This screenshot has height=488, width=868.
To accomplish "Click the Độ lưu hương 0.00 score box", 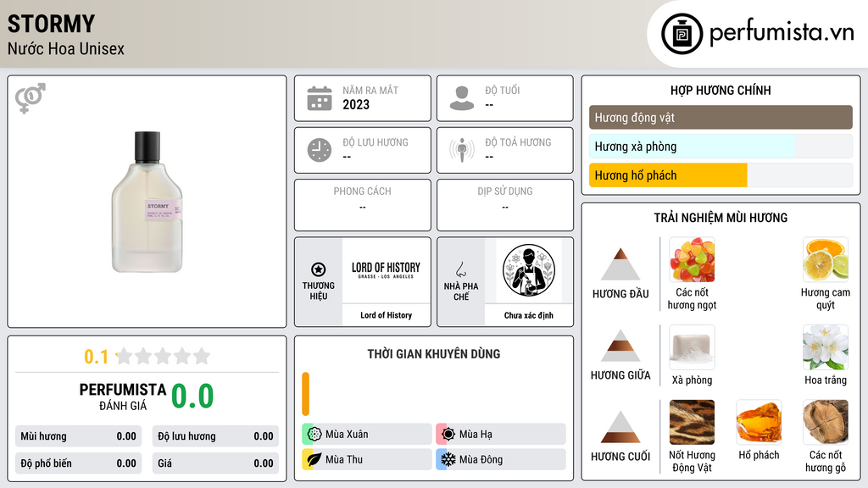I will click(x=215, y=436).
